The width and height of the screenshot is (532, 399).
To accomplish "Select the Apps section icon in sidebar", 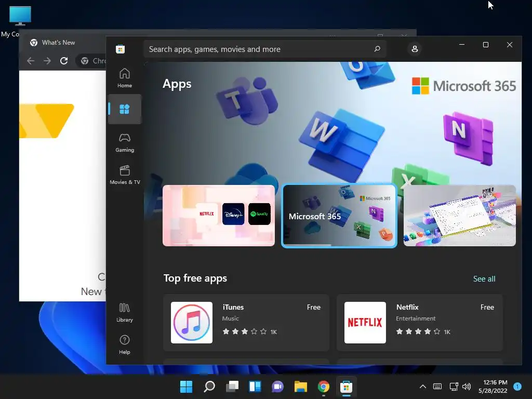I will (125, 109).
